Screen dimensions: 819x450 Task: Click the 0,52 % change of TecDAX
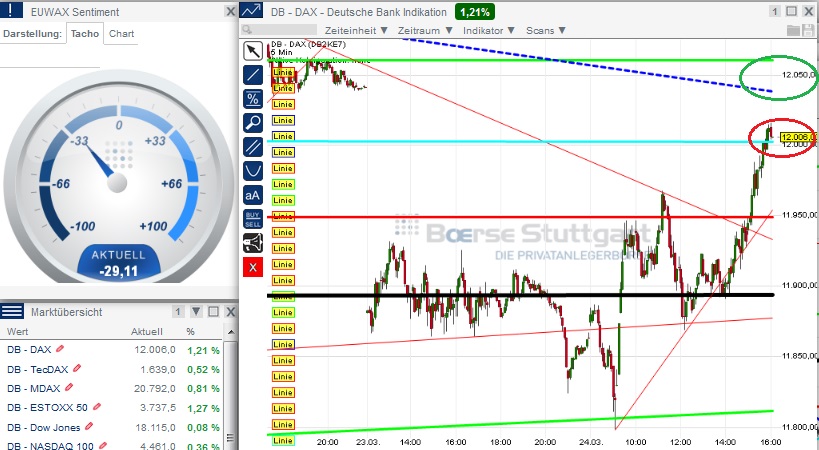pyautogui.click(x=203, y=369)
